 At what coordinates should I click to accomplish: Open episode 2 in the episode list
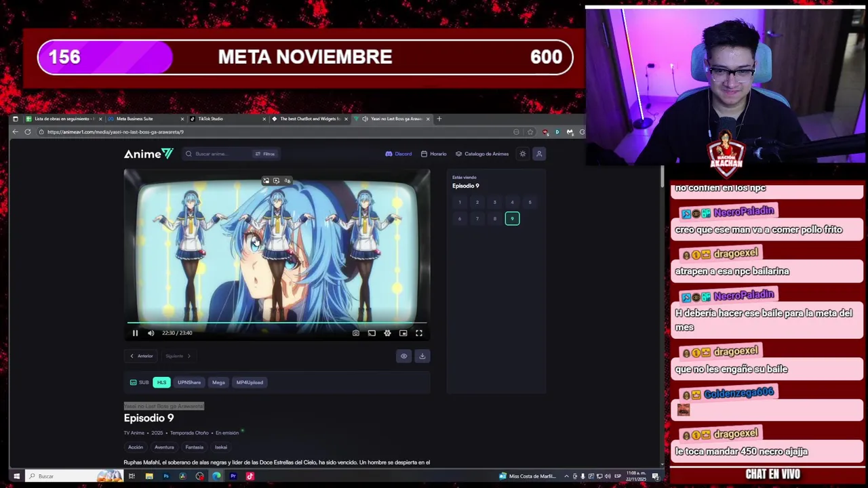tap(477, 202)
